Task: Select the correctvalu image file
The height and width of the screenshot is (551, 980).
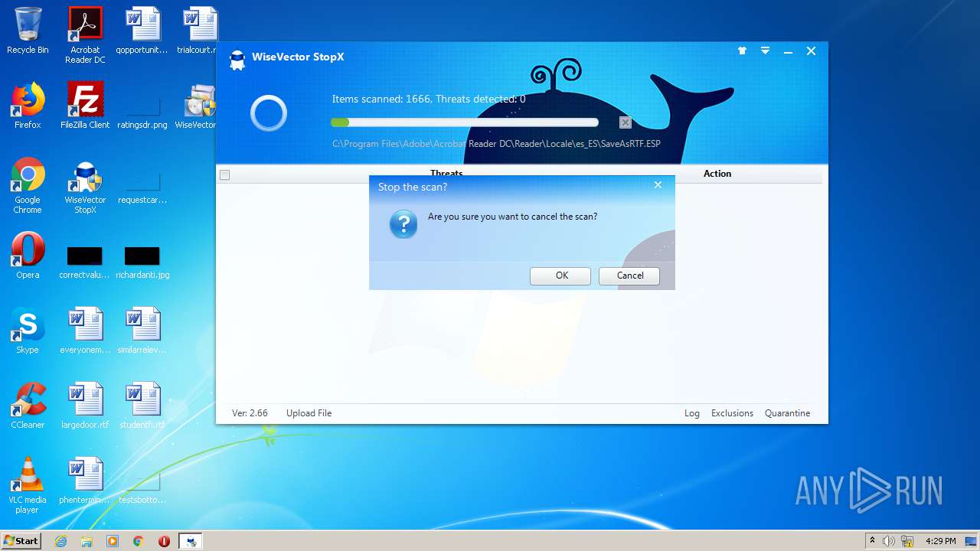Action: click(x=84, y=261)
